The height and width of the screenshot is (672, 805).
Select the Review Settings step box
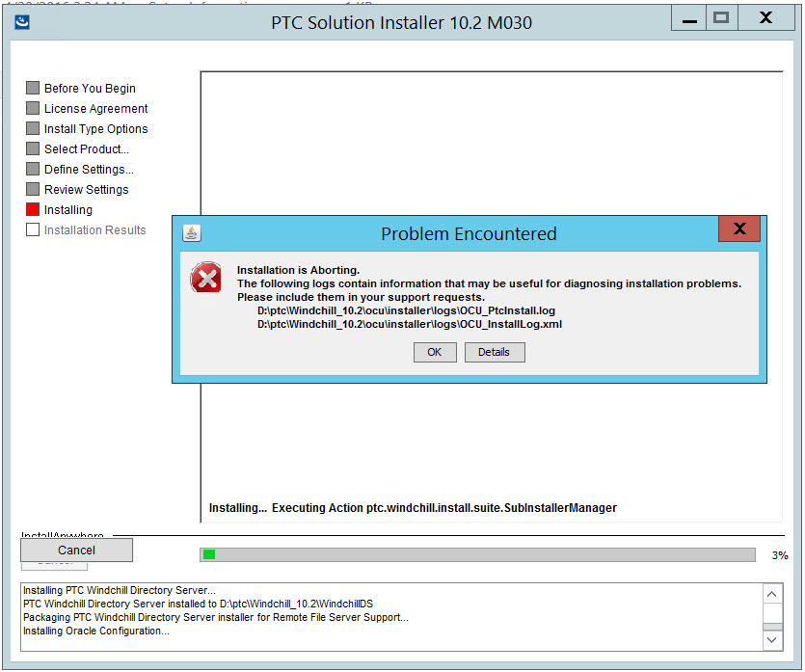pos(33,189)
